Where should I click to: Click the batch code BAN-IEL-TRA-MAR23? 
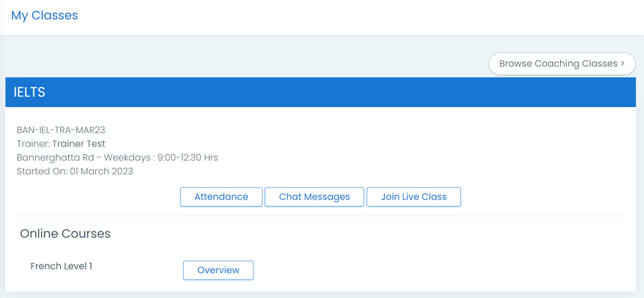point(61,130)
